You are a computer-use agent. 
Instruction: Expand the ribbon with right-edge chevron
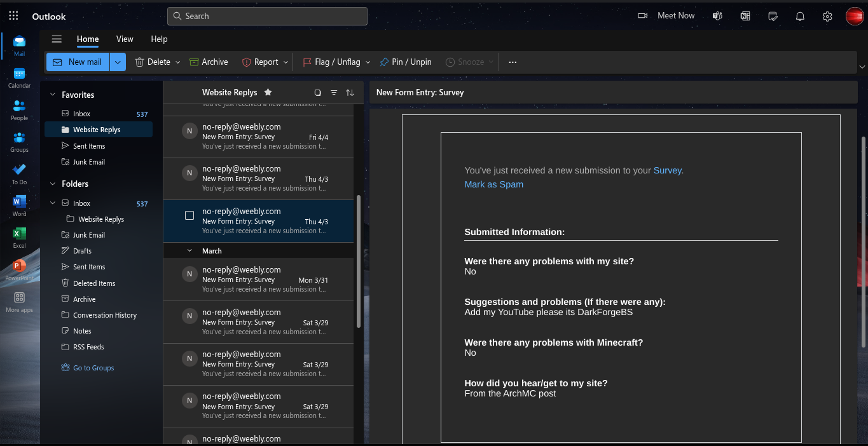coord(862,67)
